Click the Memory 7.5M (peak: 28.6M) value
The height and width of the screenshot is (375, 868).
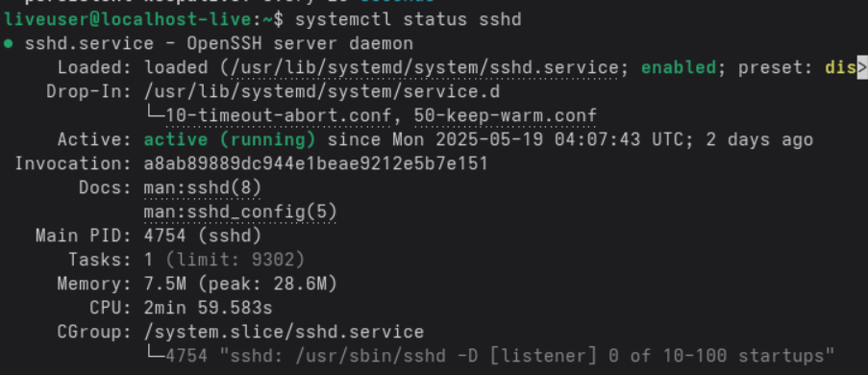point(240,284)
